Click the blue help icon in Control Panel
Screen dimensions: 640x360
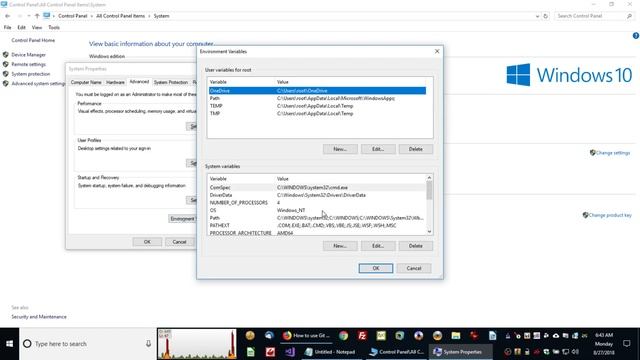tap(636, 36)
